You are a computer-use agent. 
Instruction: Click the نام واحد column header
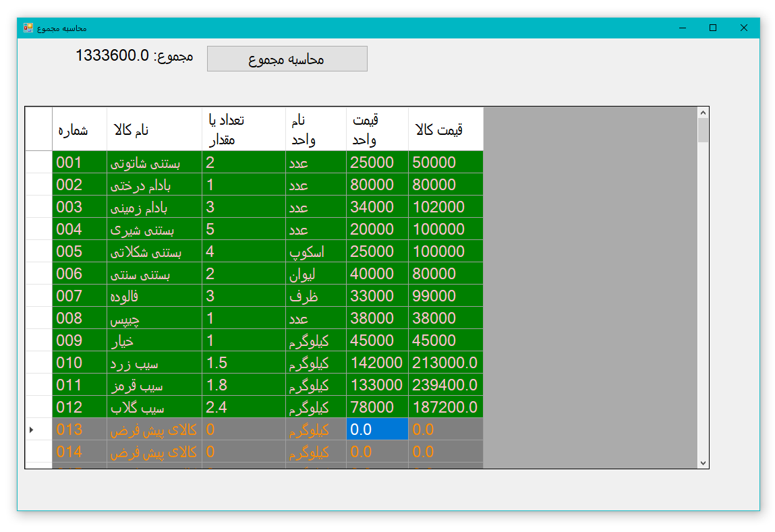pos(315,129)
